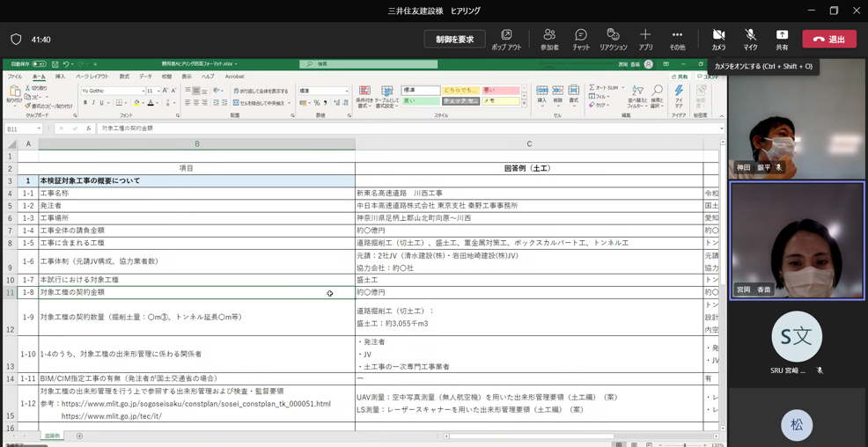The image size is (868, 447).
Task: Click the fx insert function icon
Action: click(x=89, y=128)
